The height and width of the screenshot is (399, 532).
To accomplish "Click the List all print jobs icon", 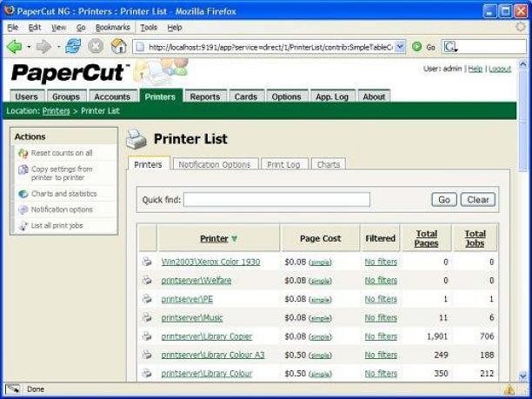I will pyautogui.click(x=23, y=226).
